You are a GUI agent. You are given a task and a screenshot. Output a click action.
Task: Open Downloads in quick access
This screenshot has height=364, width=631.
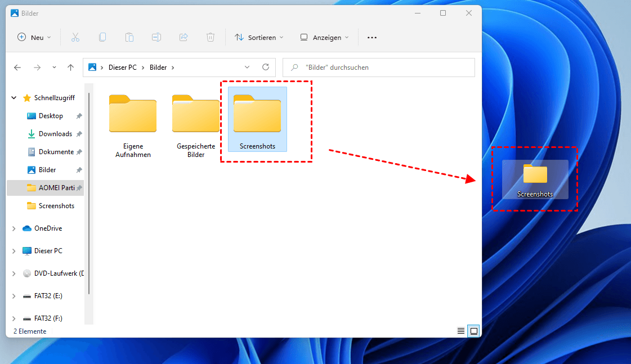pyautogui.click(x=55, y=134)
